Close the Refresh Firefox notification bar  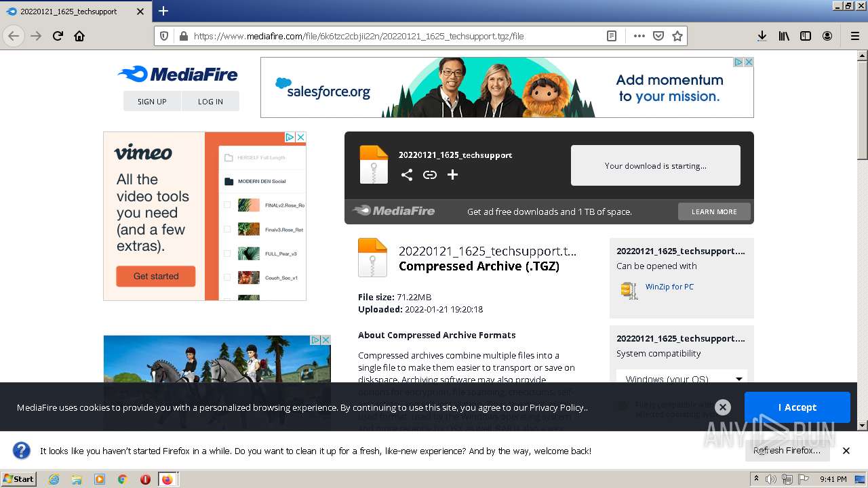point(846,451)
